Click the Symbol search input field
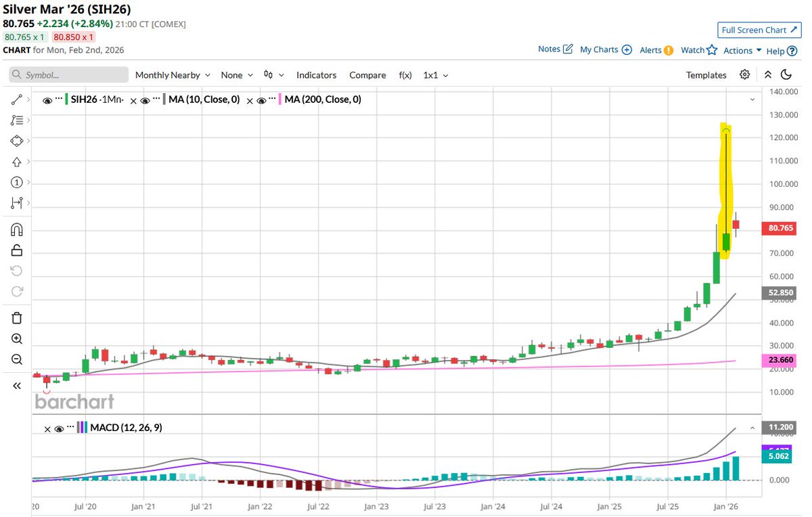 tap(68, 74)
